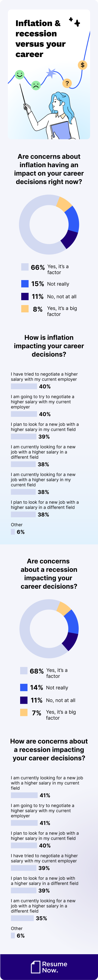Click the purple star burst icon
The image size is (98, 980).
coord(51,73)
